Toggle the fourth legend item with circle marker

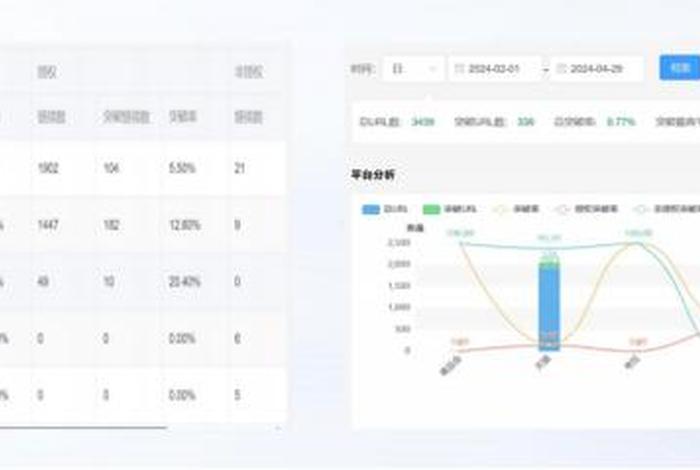586,209
